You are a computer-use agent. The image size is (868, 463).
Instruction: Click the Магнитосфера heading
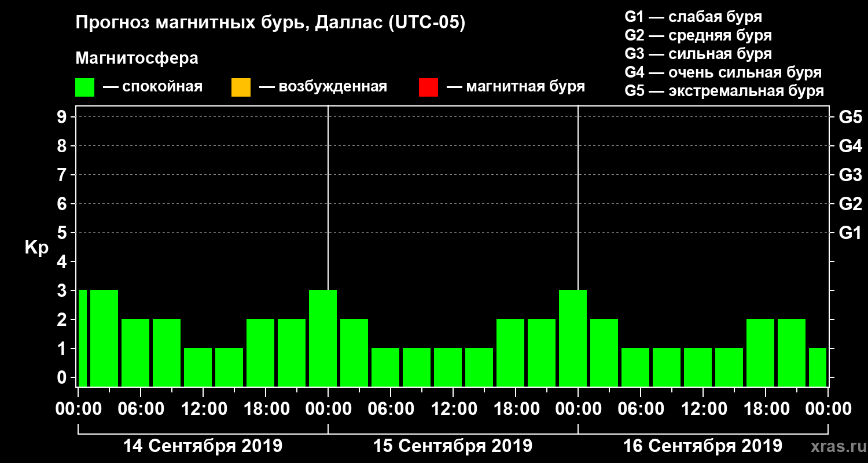coord(137,58)
